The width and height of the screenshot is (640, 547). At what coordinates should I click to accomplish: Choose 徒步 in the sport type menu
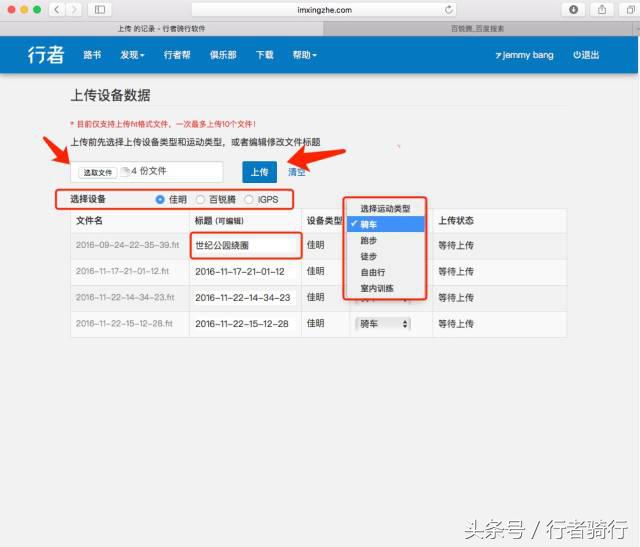[385, 256]
